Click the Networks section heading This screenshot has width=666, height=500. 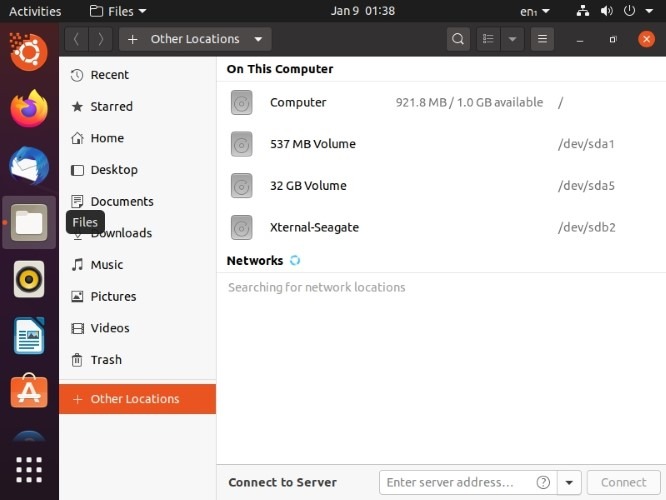click(255, 260)
